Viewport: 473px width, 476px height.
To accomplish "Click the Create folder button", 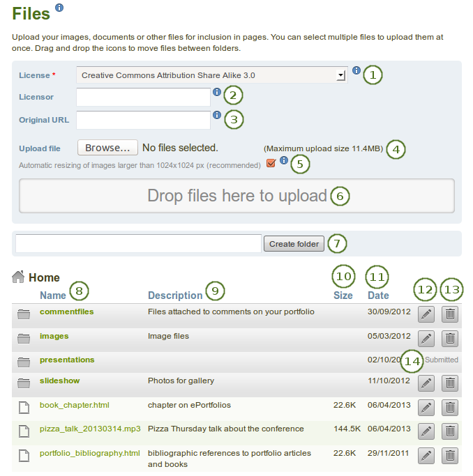I will [x=294, y=243].
